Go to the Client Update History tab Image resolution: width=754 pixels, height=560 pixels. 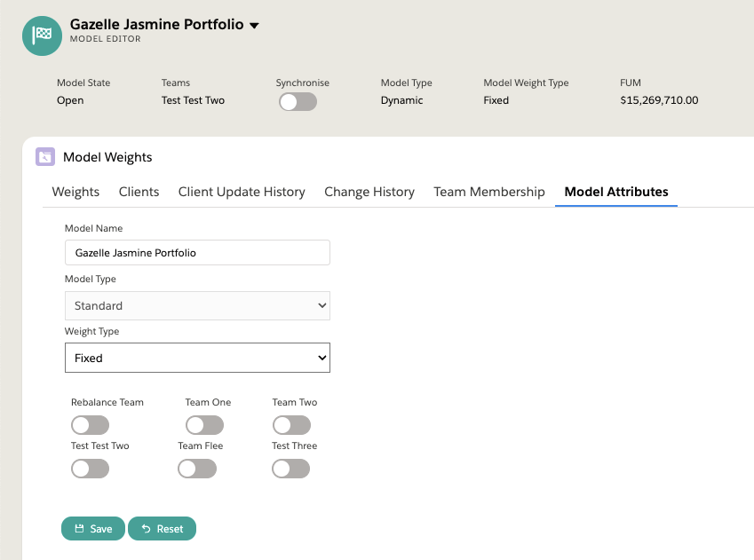[x=242, y=192]
